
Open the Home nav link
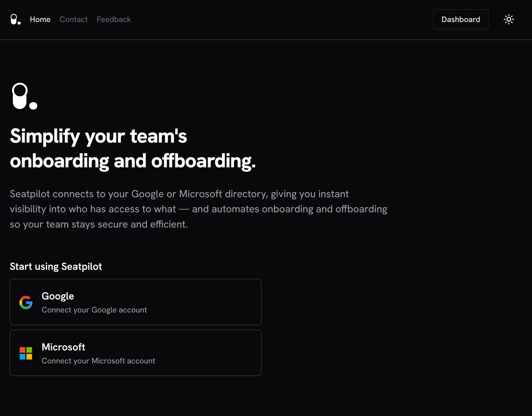coord(40,19)
